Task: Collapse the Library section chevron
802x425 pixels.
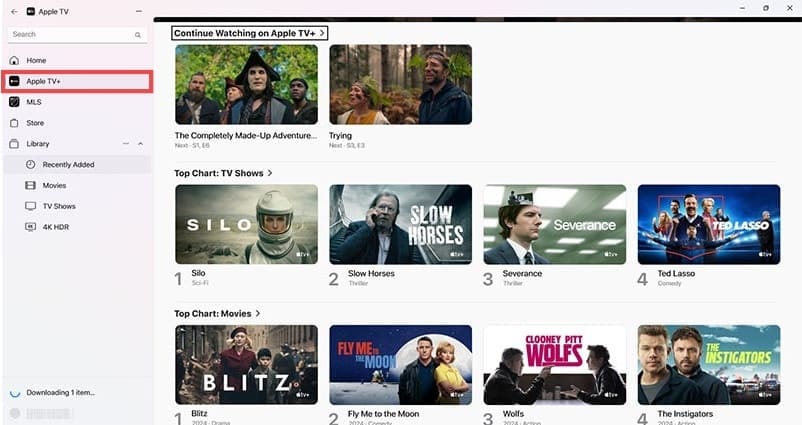Action: coord(140,144)
